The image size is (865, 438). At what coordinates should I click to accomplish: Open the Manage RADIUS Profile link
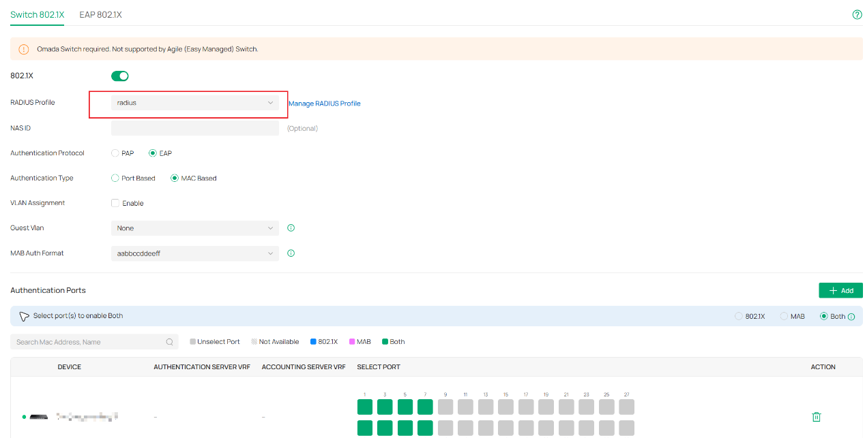point(324,103)
